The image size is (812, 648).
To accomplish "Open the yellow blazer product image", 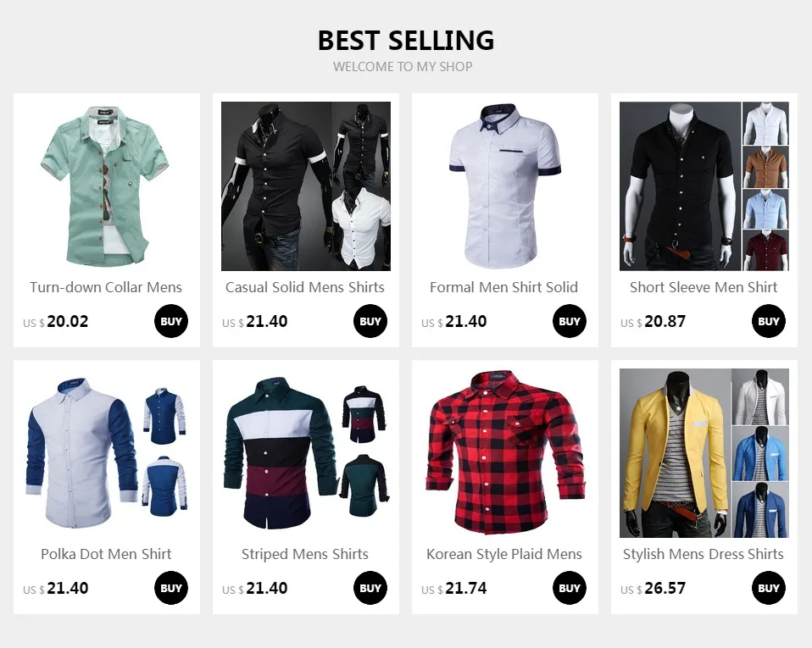I will click(704, 453).
